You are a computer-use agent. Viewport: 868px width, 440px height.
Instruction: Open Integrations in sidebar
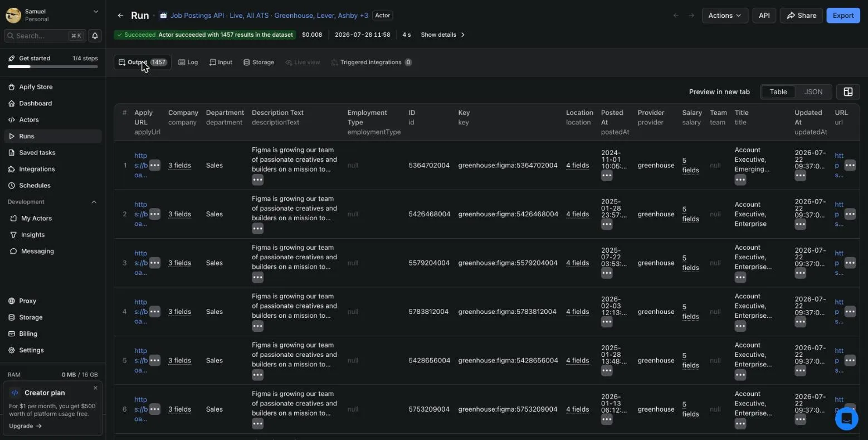point(37,169)
